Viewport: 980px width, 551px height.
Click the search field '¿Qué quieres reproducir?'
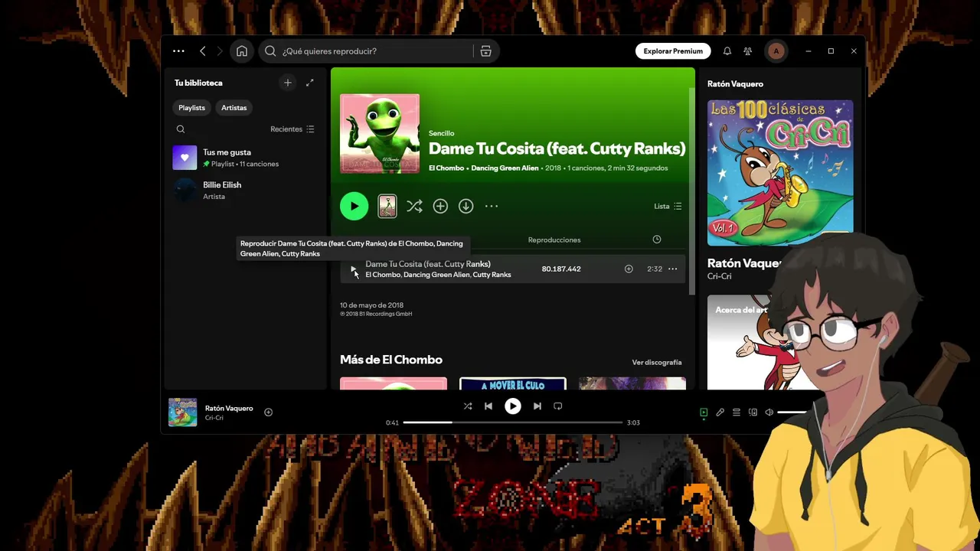click(x=367, y=51)
